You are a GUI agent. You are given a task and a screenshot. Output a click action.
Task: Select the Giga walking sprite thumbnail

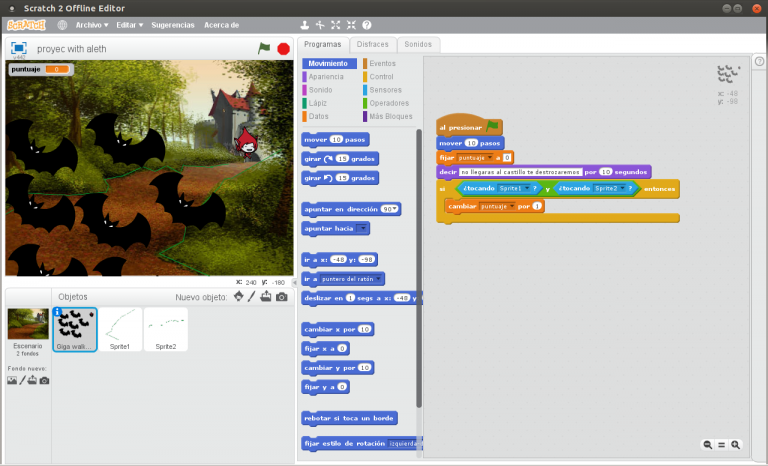coord(75,329)
